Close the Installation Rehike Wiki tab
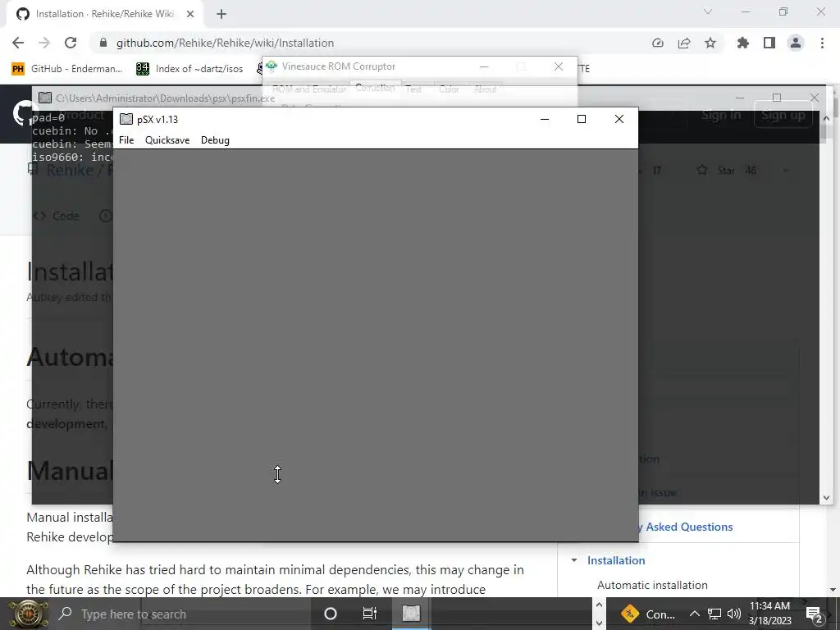Image resolution: width=840 pixels, height=630 pixels. point(190,14)
